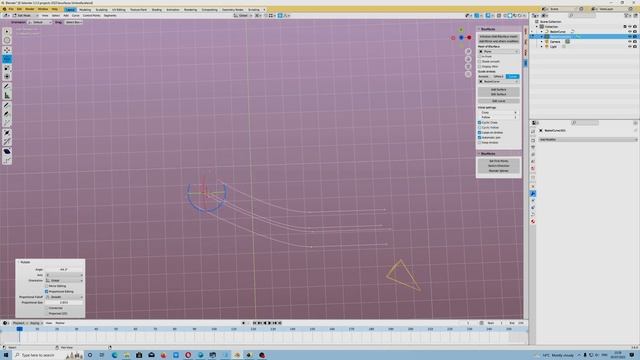Open the Control Points menu

pos(91,16)
